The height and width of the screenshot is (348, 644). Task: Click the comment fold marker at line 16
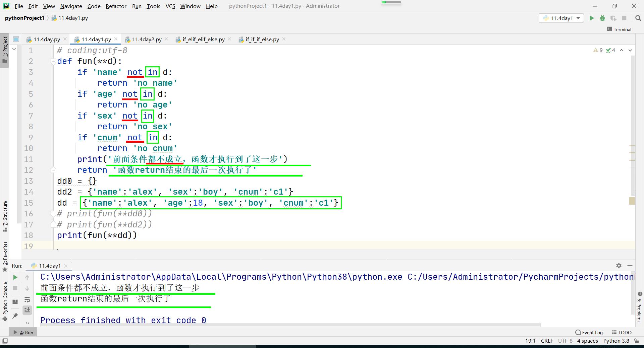pos(53,214)
